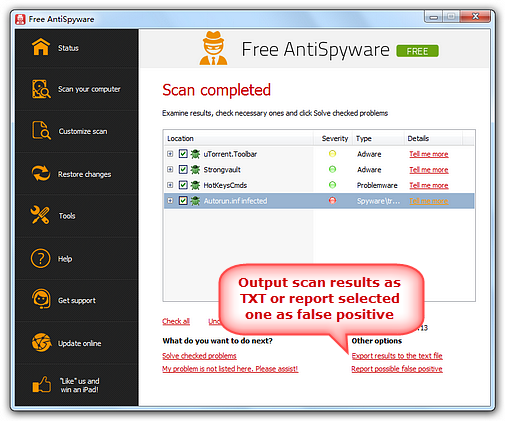Viewport: 505px width, 421px height.
Task: Expand the Strongvault tree node
Action: 170,169
